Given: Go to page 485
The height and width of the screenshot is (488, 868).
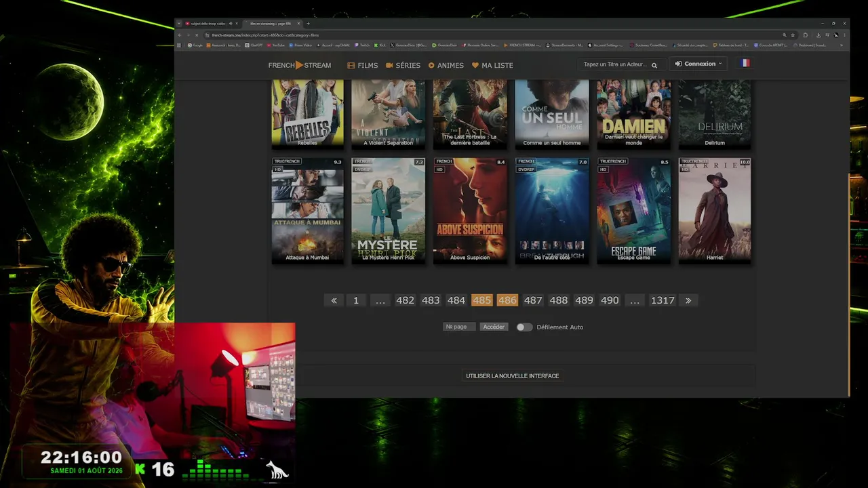Looking at the screenshot, I should point(481,300).
